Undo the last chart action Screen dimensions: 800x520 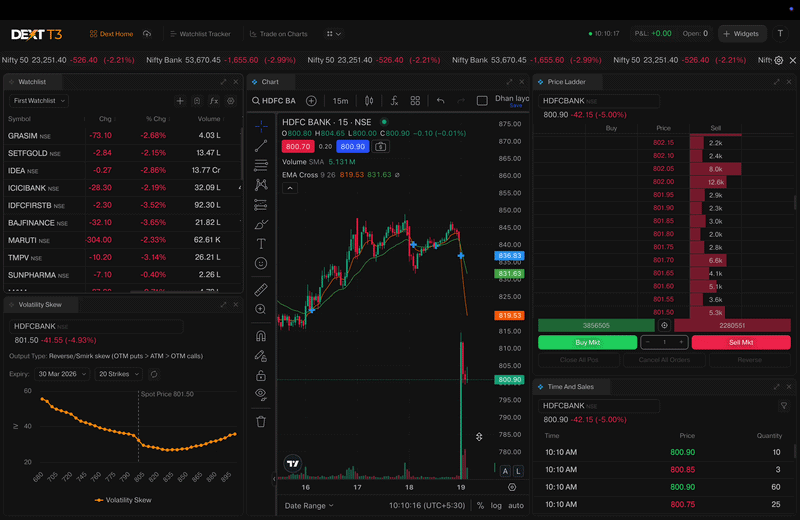pos(440,101)
